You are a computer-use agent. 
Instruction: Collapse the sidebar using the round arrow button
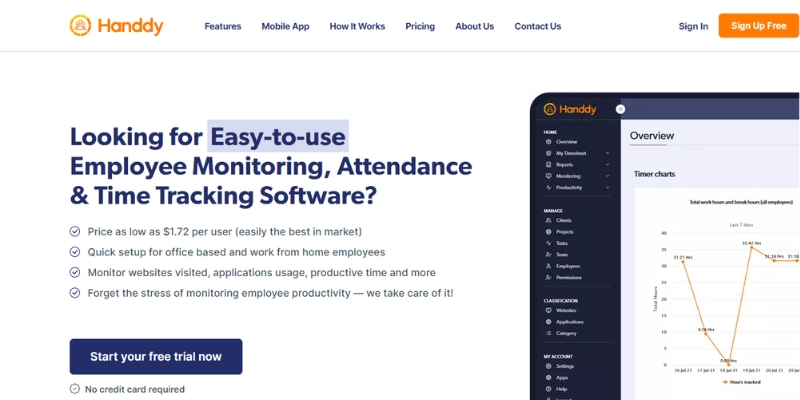pyautogui.click(x=620, y=109)
